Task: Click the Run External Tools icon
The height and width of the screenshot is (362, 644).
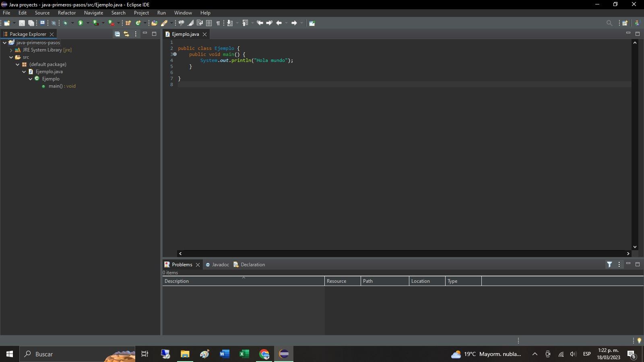Action: tap(111, 23)
